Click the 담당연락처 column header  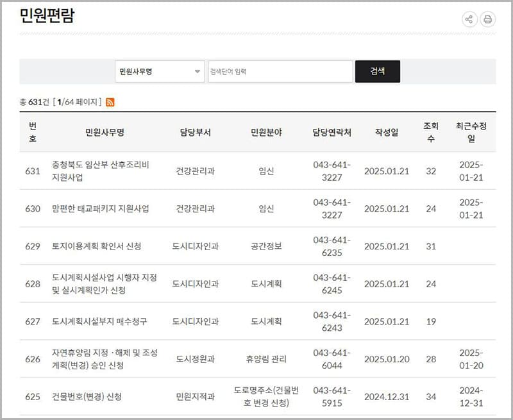332,132
